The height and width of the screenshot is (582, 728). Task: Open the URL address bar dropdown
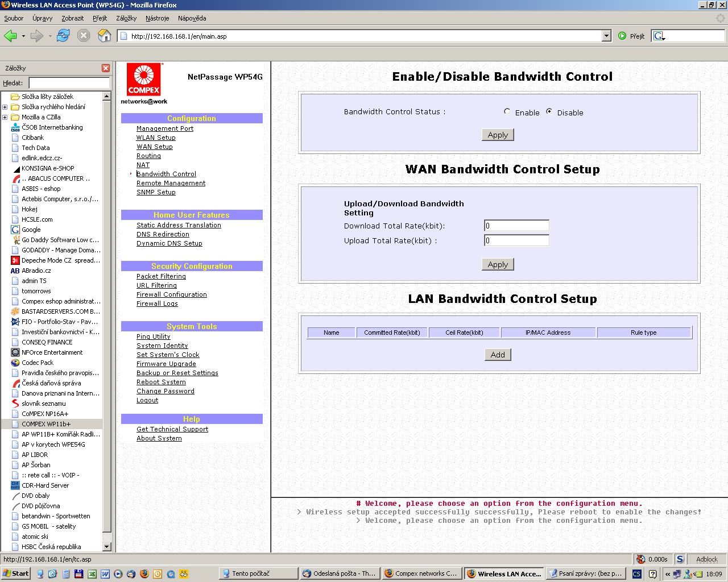pos(606,36)
